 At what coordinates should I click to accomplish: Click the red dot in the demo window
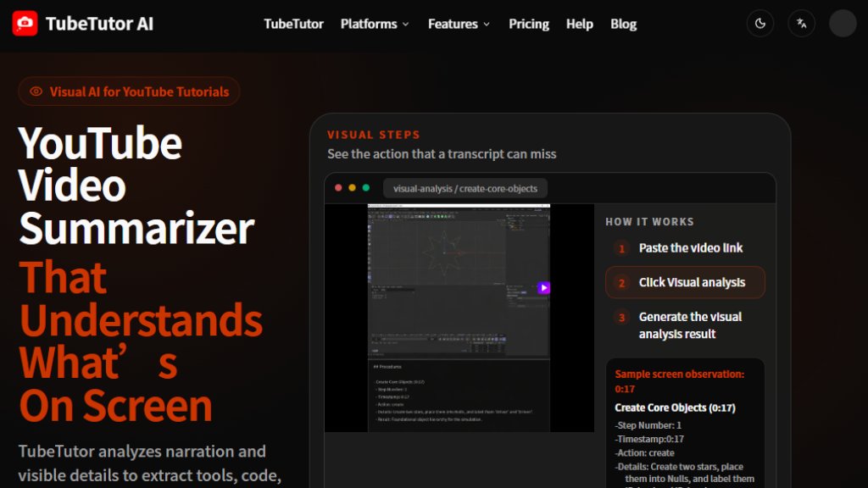[338, 187]
